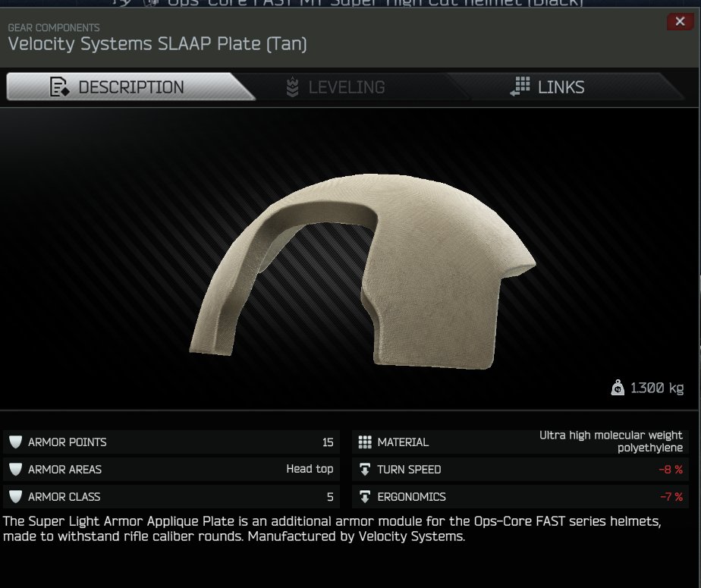Click the 'ARMOR AREAS' label
The image size is (701, 588).
point(64,470)
